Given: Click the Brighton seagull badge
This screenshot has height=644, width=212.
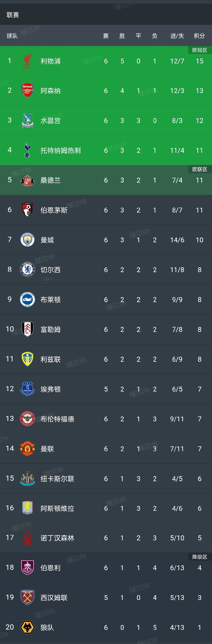Looking at the screenshot, I should [x=27, y=299].
